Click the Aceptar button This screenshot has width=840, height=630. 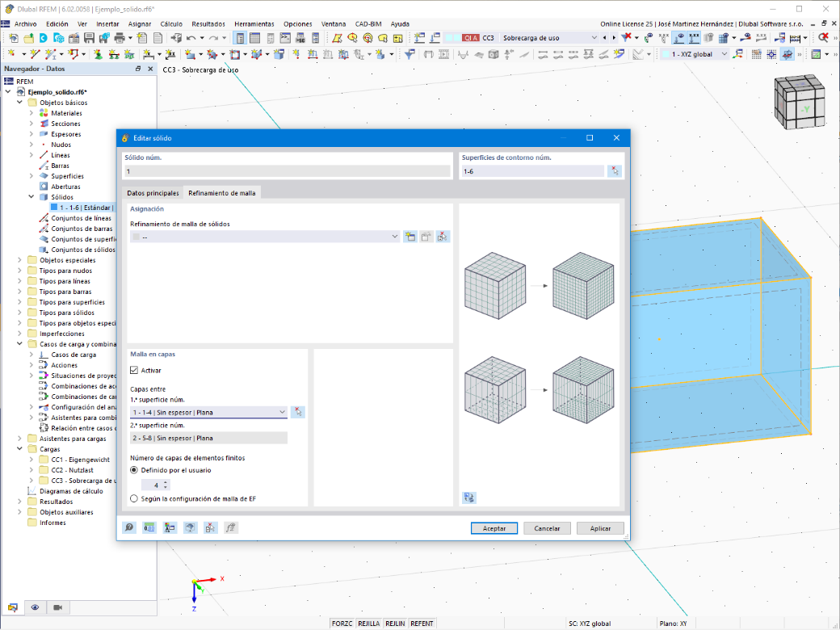click(x=494, y=528)
